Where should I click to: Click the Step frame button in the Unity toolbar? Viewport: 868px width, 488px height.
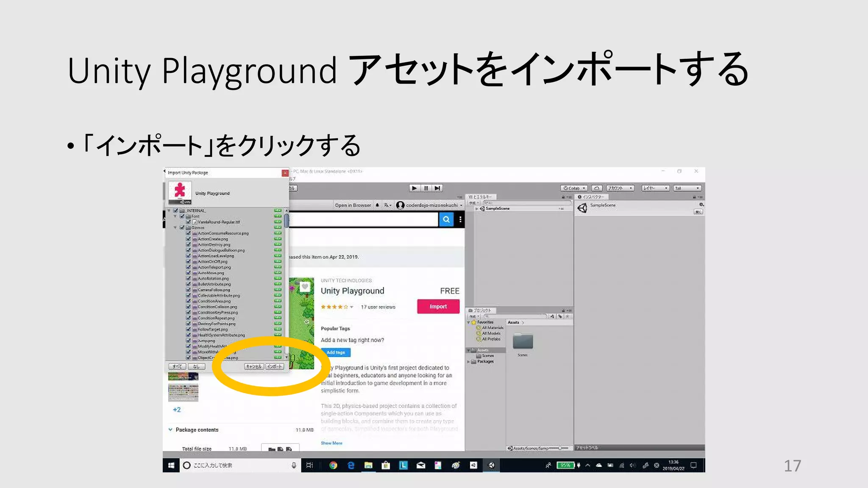pyautogui.click(x=437, y=188)
